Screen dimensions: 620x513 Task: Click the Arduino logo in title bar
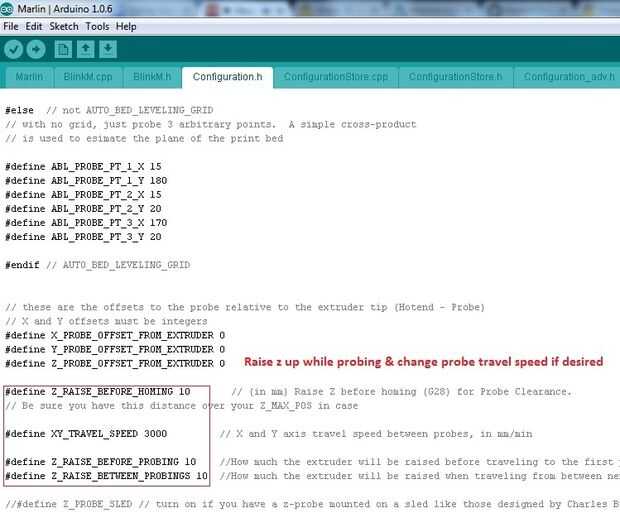tap(7, 8)
